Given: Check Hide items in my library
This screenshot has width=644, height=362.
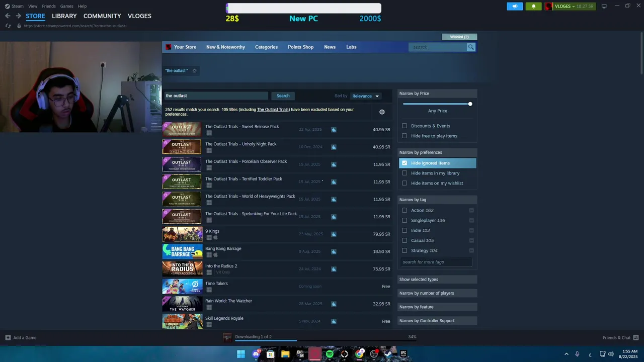Looking at the screenshot, I should click(x=405, y=173).
